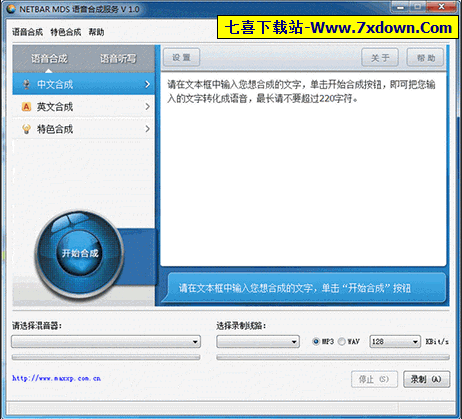The width and height of the screenshot is (462, 419).
Task: Open the 128 KBit/s bitrate dropdown
Action: click(395, 342)
